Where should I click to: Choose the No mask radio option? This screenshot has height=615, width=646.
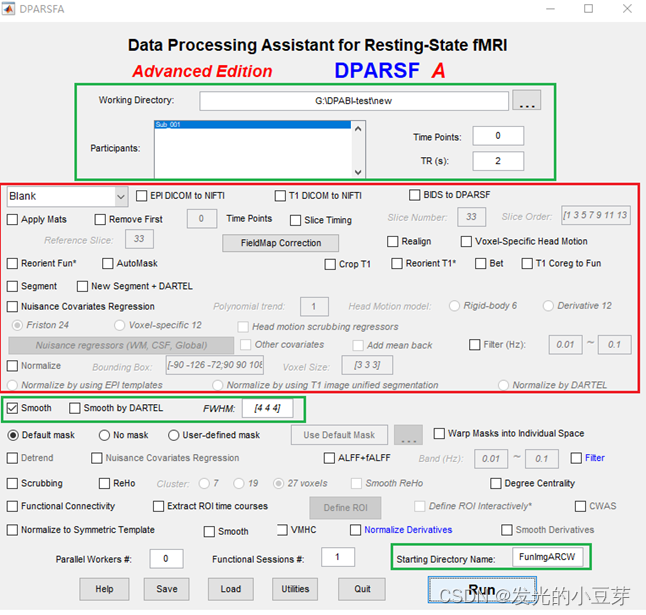(104, 435)
